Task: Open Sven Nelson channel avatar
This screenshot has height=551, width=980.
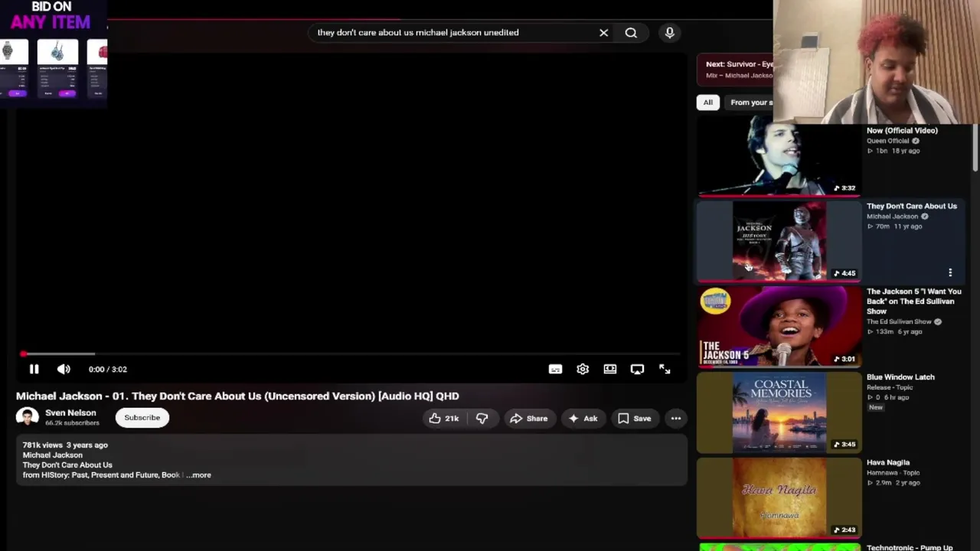Action: click(28, 418)
